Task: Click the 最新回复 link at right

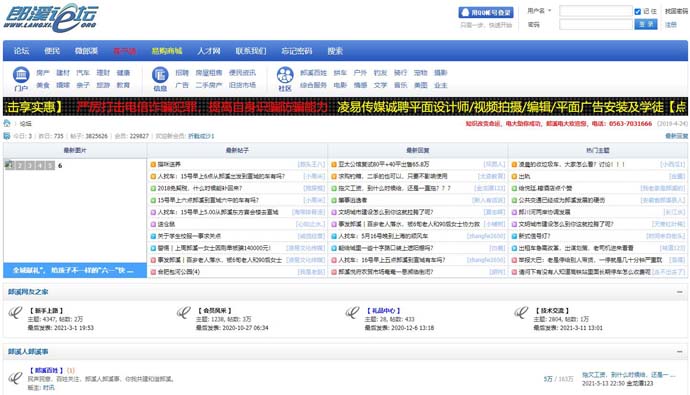Action: pyautogui.click(x=676, y=136)
